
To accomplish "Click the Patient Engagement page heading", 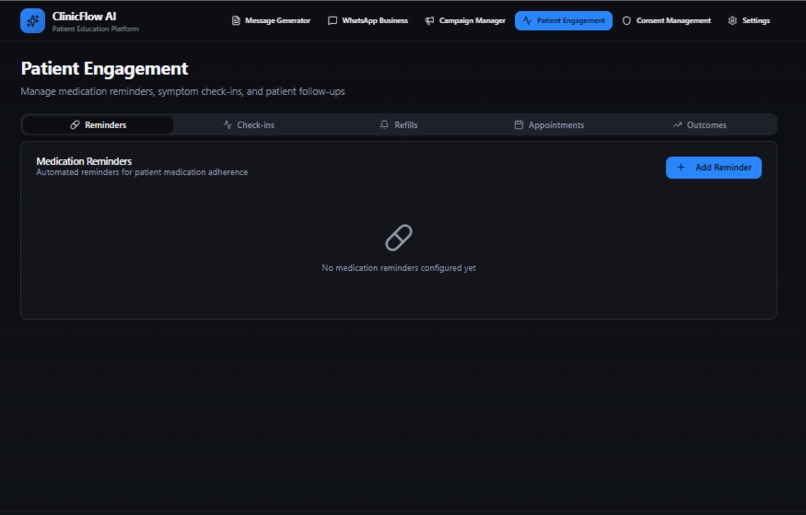I will point(104,69).
